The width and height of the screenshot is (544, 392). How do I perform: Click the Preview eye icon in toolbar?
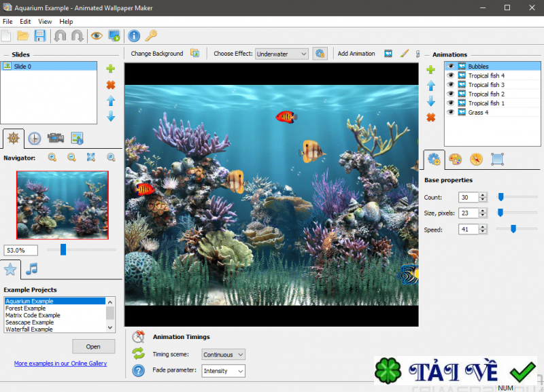tap(97, 36)
